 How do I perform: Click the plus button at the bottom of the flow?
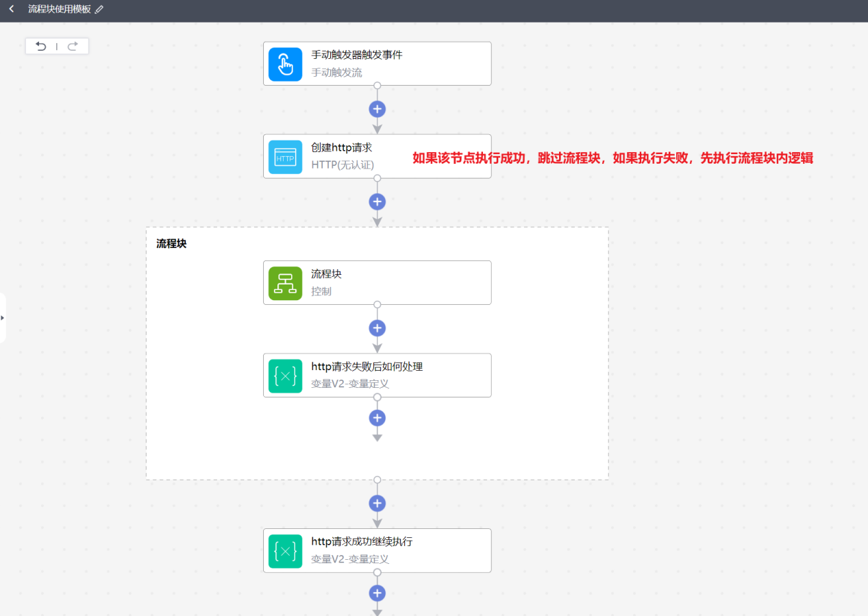[377, 593]
